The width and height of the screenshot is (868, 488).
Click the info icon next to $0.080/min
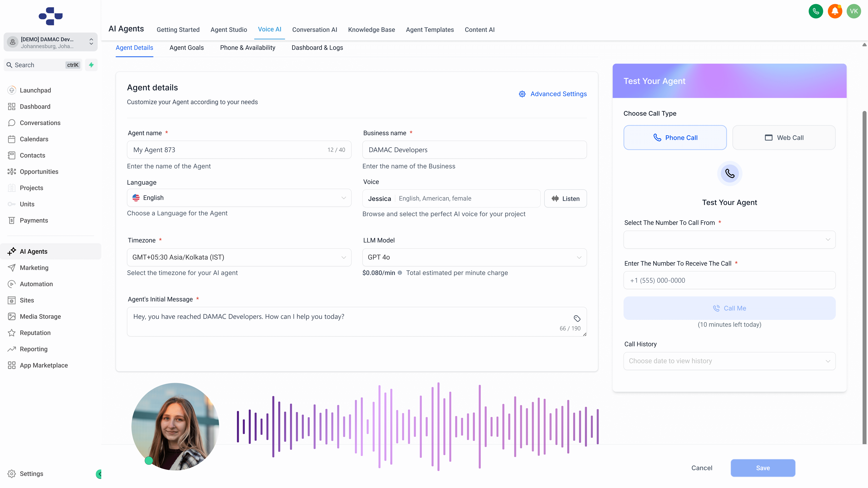coord(400,273)
